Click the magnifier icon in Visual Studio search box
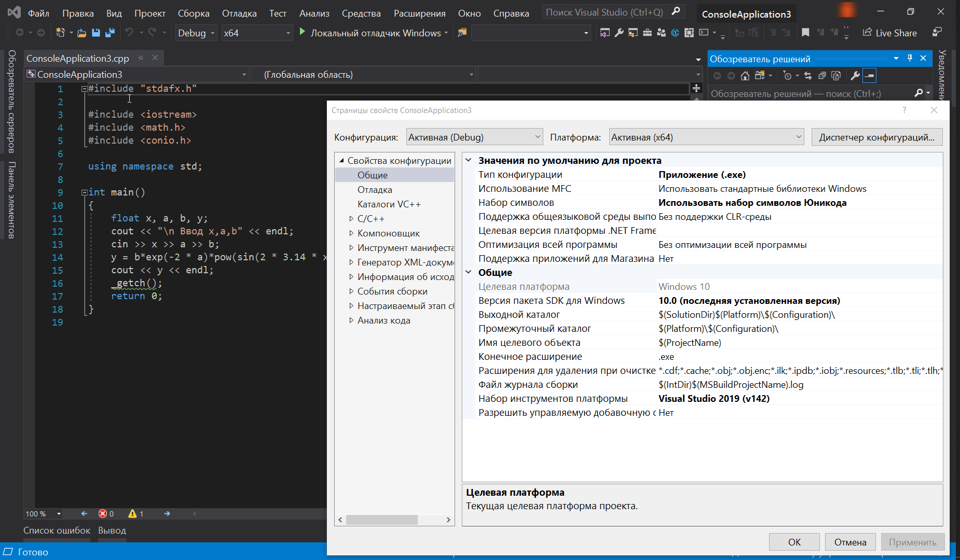 (676, 11)
